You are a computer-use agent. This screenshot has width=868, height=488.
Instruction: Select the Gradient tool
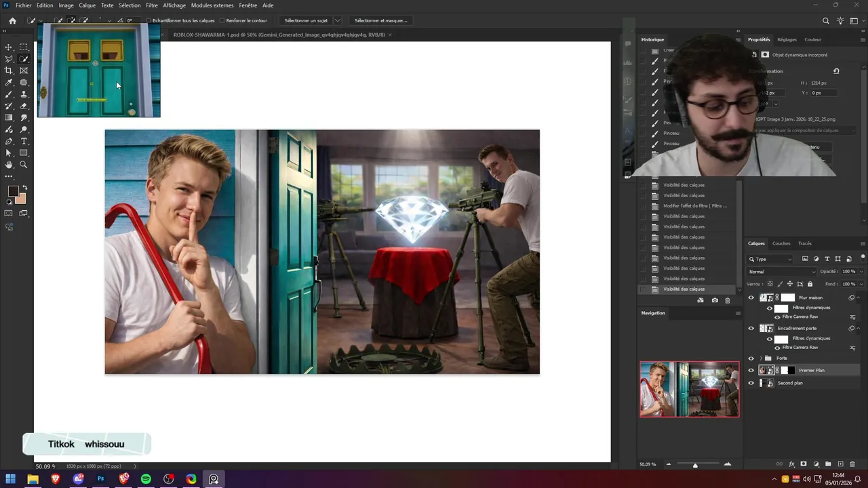(9, 118)
